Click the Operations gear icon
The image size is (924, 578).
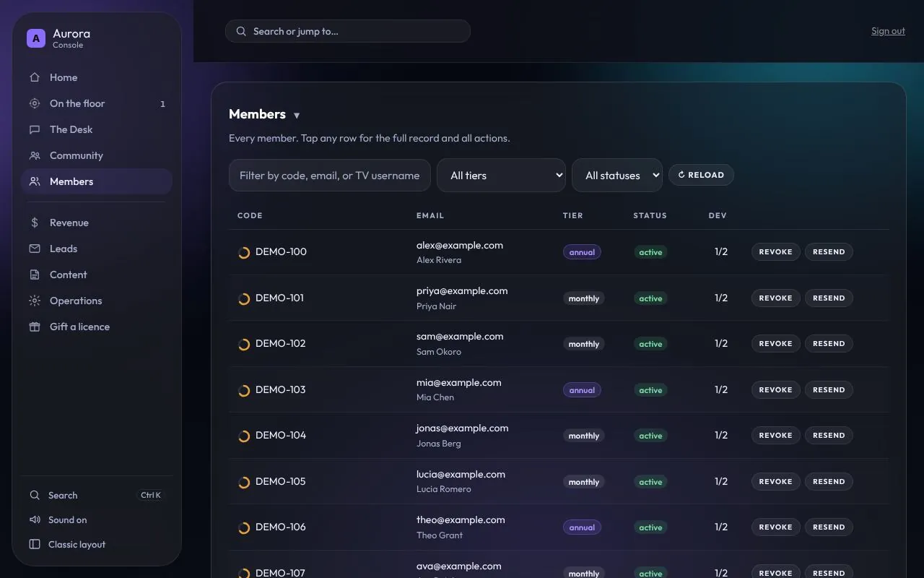35,301
